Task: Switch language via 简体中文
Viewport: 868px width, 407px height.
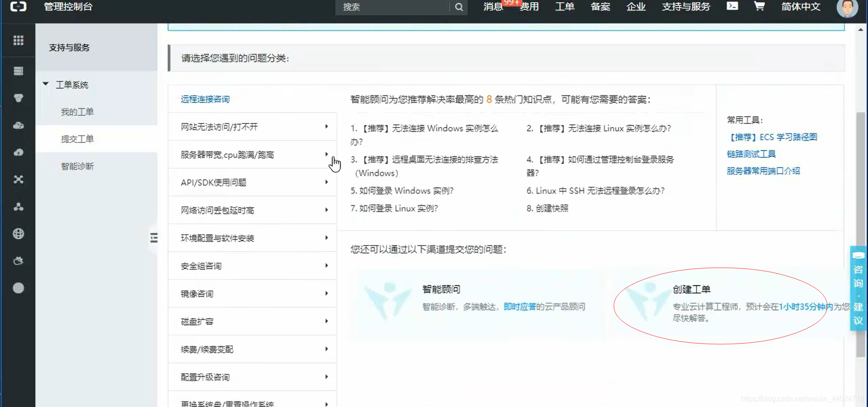Action: [801, 7]
